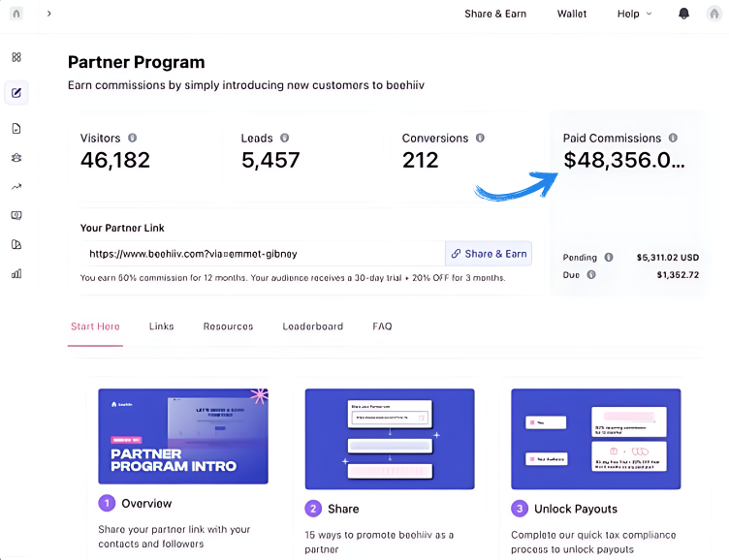The image size is (729, 560).
Task: Open the document page icon in the sidebar
Action: [x=16, y=128]
